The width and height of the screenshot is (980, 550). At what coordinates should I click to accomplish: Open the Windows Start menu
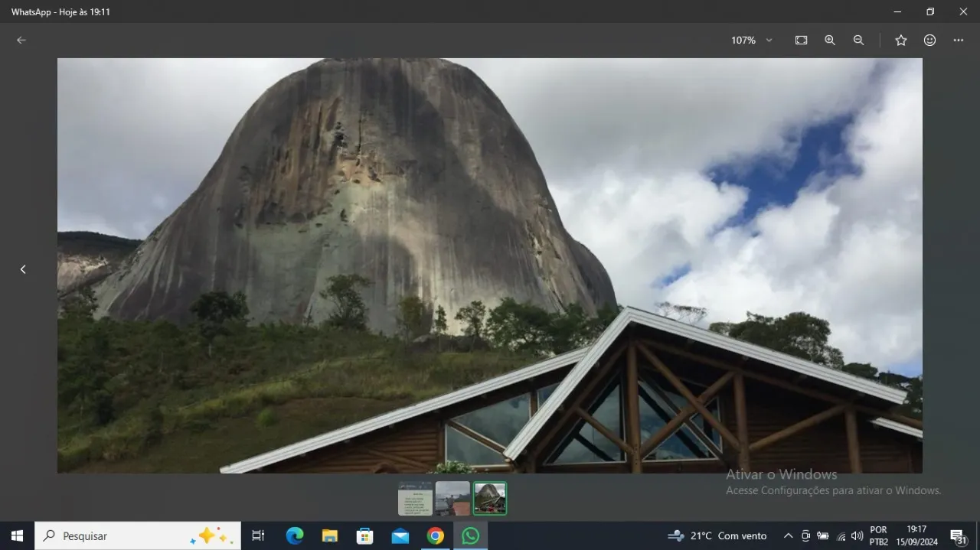(x=17, y=535)
